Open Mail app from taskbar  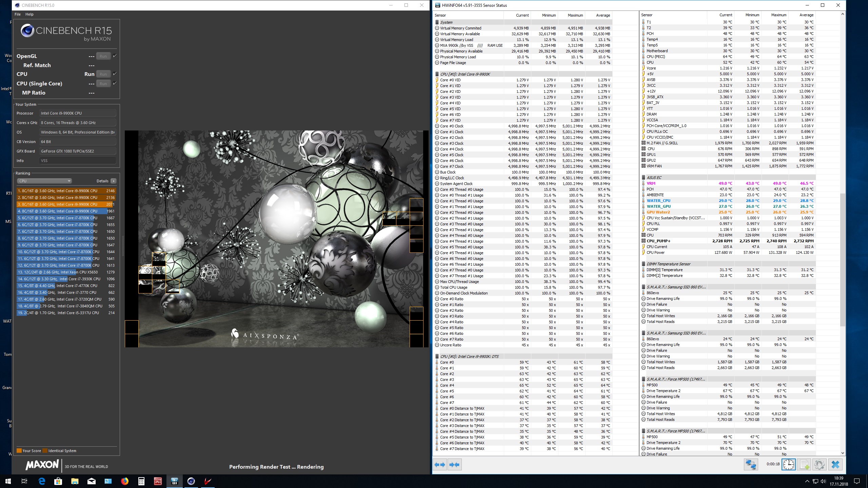coord(92,481)
